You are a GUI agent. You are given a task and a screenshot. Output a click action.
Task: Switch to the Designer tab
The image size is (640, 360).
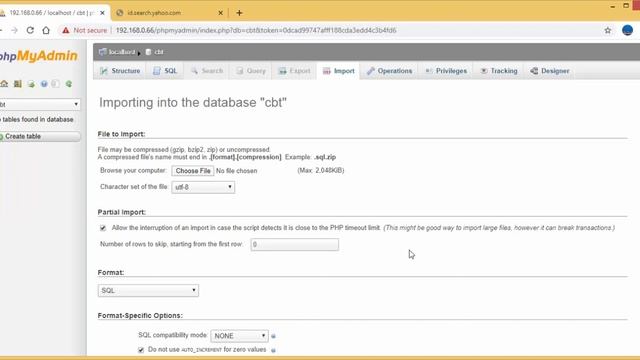[550, 71]
